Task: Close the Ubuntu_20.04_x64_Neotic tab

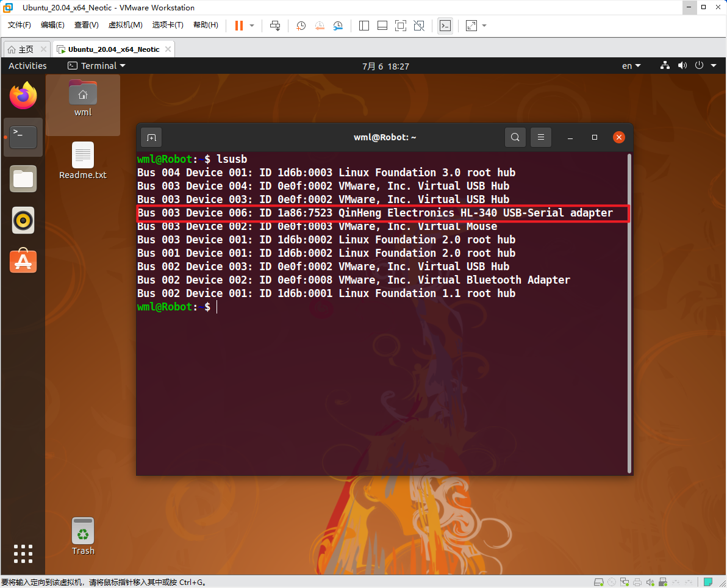Action: click(x=168, y=49)
